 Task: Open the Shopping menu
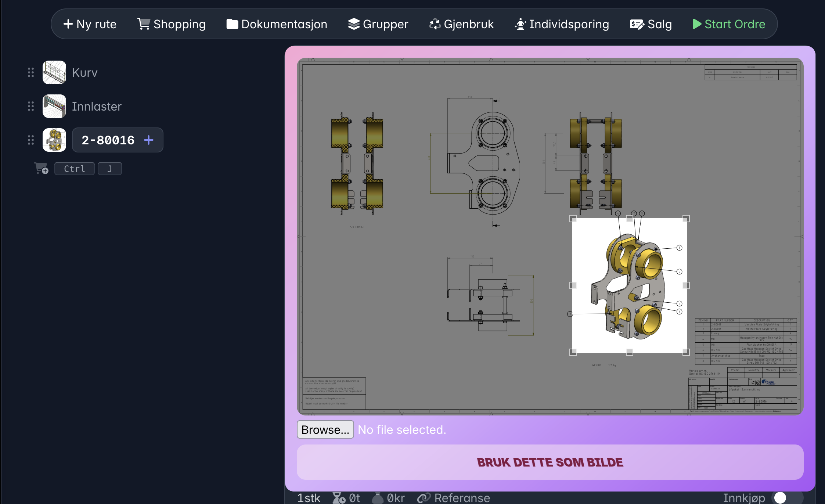click(172, 24)
